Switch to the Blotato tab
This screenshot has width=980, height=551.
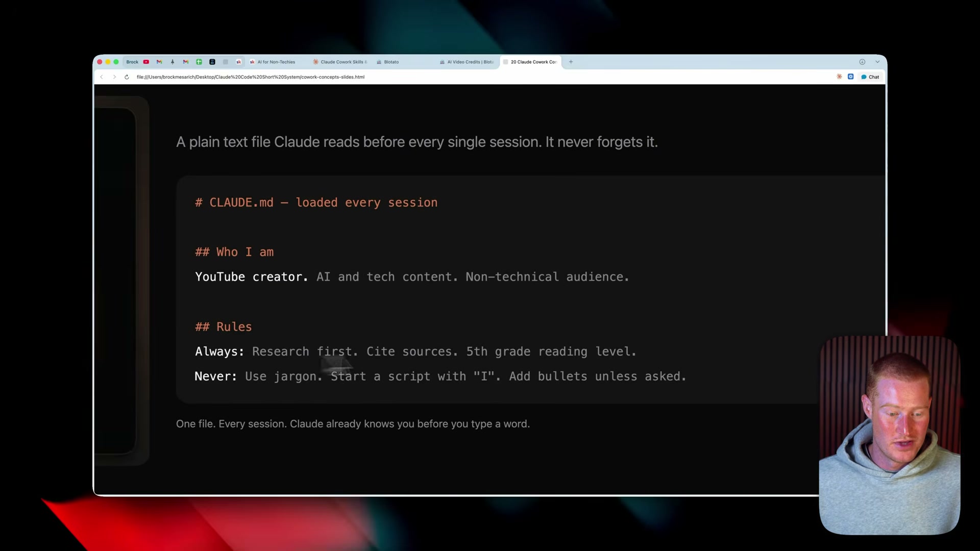(391, 62)
